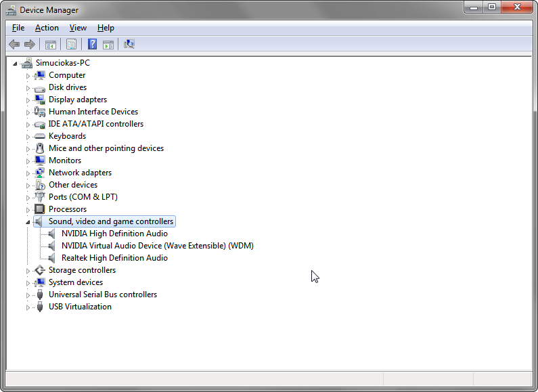This screenshot has width=538, height=392.
Task: Expand the Human Interface Devices category
Action: (28, 112)
